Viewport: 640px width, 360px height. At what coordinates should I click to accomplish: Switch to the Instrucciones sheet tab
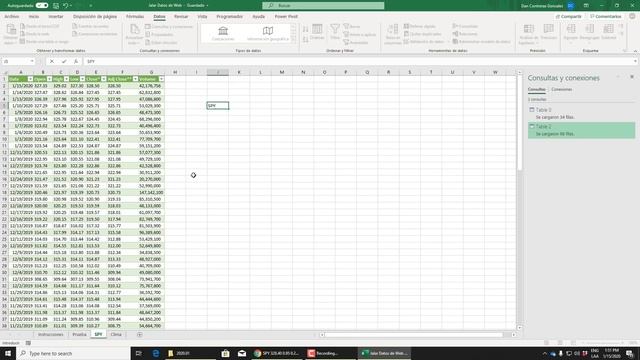51,334
